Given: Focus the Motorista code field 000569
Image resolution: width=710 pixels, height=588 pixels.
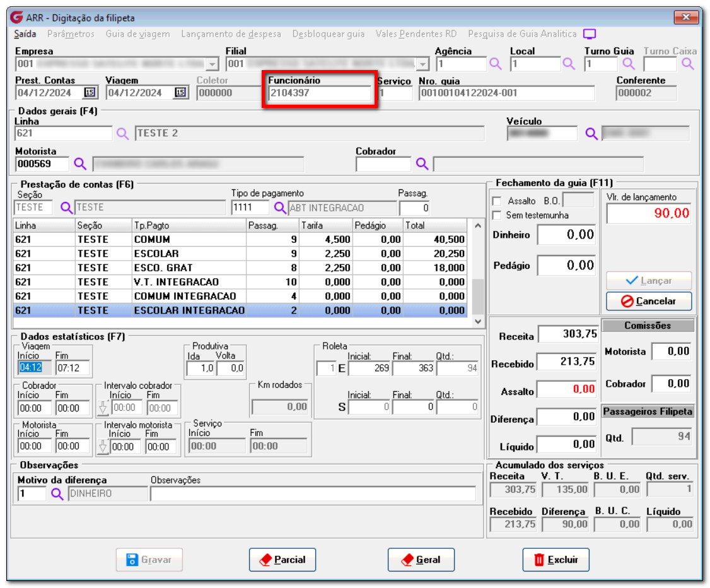Looking at the screenshot, I should pos(42,164).
